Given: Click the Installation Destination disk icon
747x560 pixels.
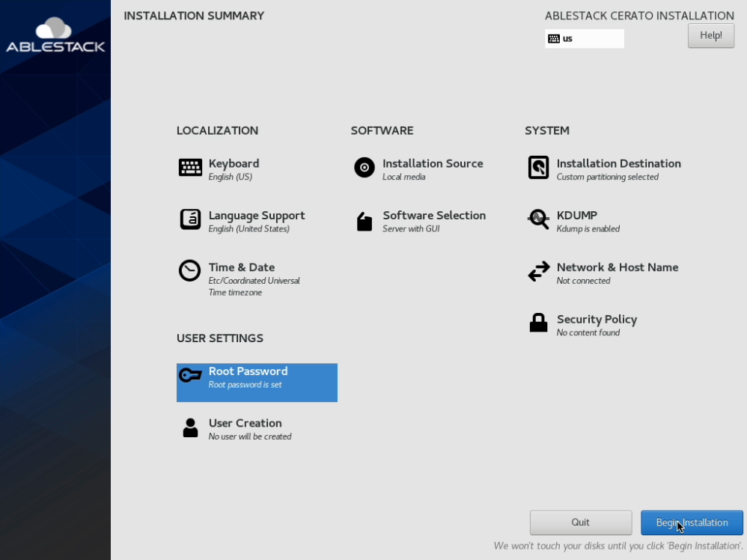Looking at the screenshot, I should [538, 168].
